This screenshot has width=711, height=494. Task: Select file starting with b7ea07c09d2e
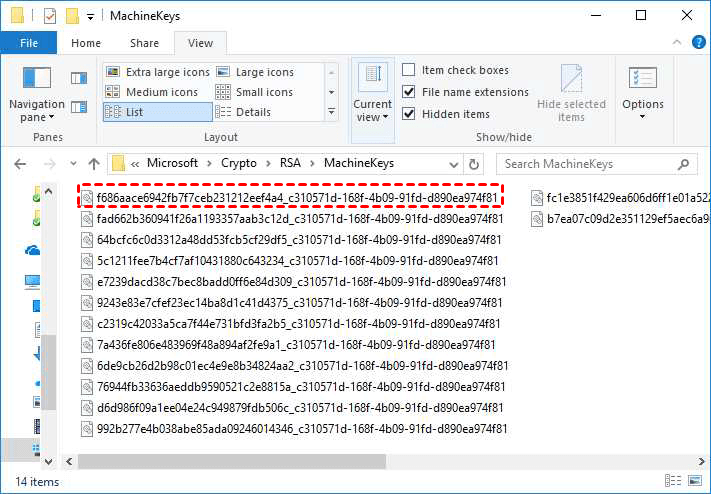[620, 219]
